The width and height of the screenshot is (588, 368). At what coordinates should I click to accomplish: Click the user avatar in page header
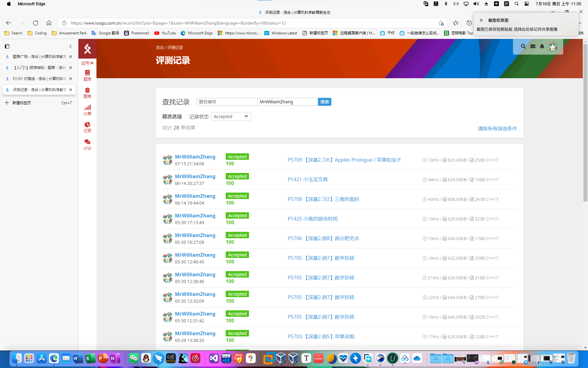[553, 47]
